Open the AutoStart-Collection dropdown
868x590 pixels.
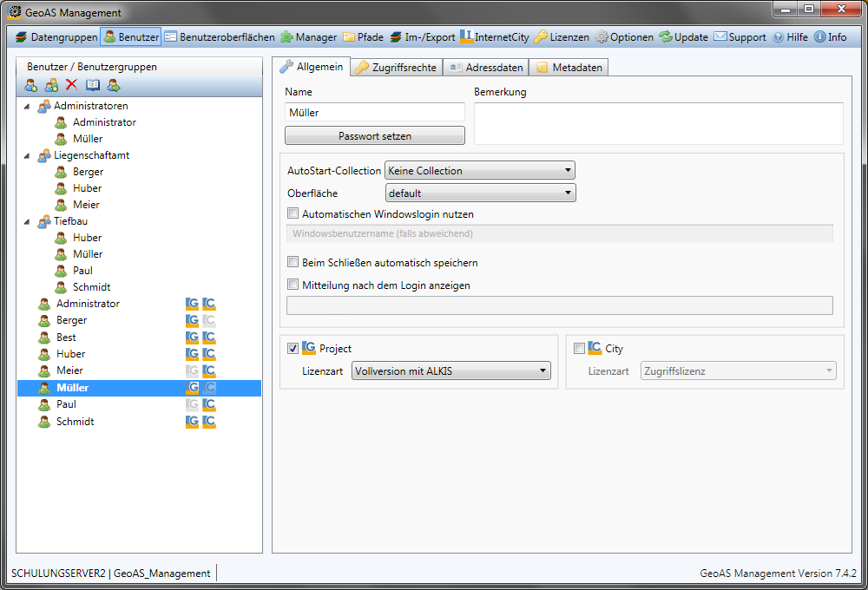[480, 171]
